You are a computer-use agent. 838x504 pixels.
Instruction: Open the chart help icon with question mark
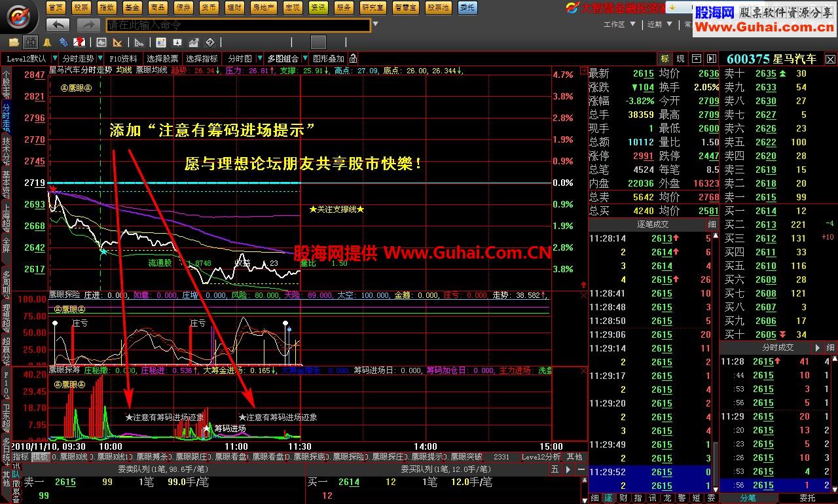click(79, 43)
